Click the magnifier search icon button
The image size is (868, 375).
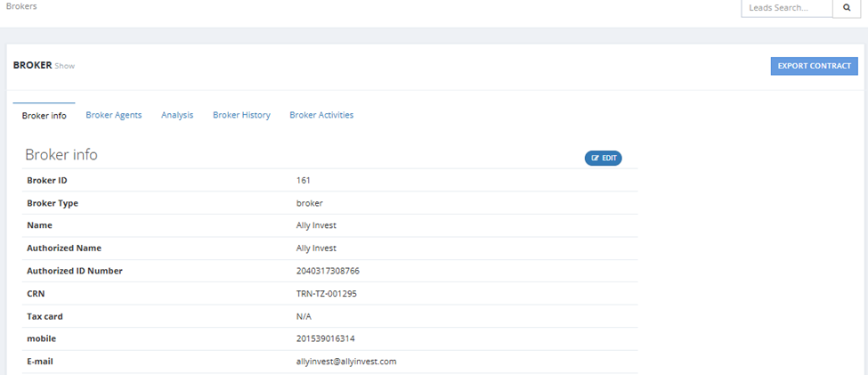pos(847,8)
